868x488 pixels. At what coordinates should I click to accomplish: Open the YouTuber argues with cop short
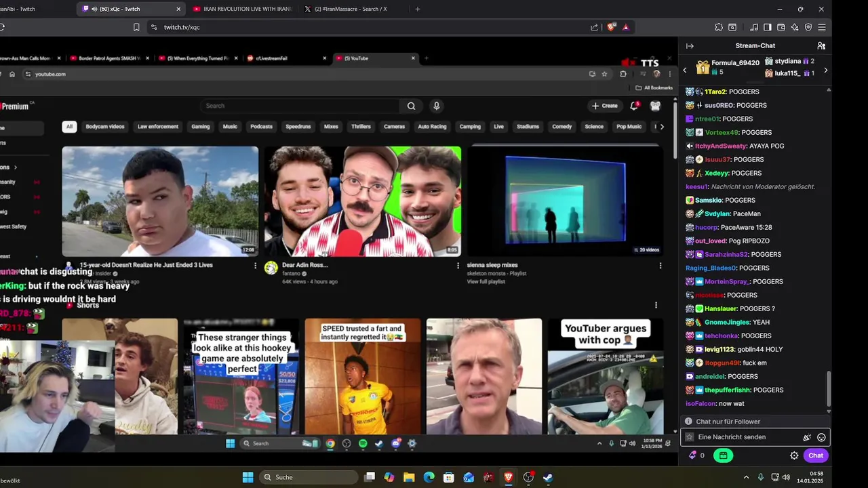point(606,376)
